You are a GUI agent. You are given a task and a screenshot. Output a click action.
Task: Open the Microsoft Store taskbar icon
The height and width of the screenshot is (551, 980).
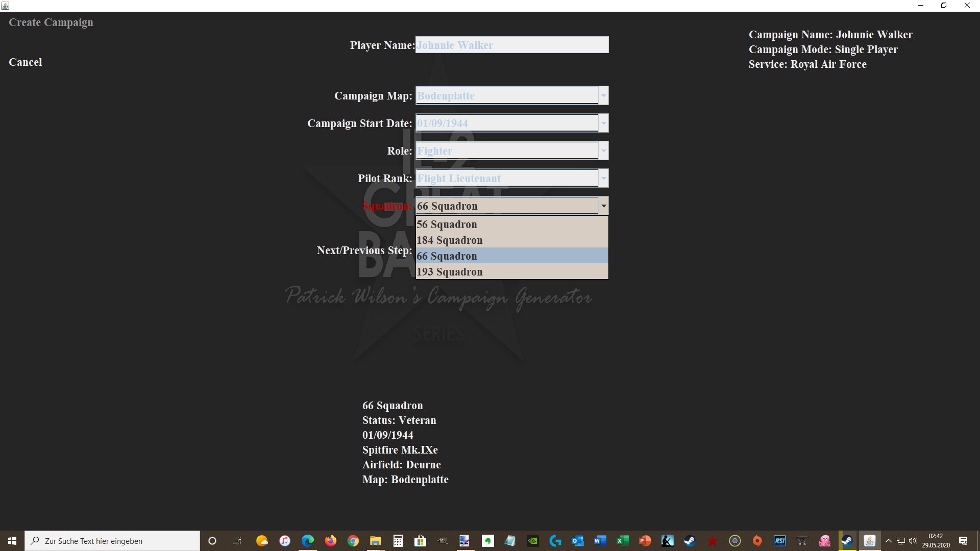point(421,541)
